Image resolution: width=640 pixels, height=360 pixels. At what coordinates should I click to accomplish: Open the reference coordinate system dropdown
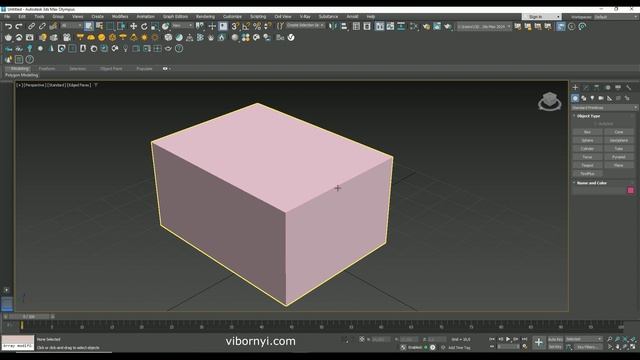182,26
